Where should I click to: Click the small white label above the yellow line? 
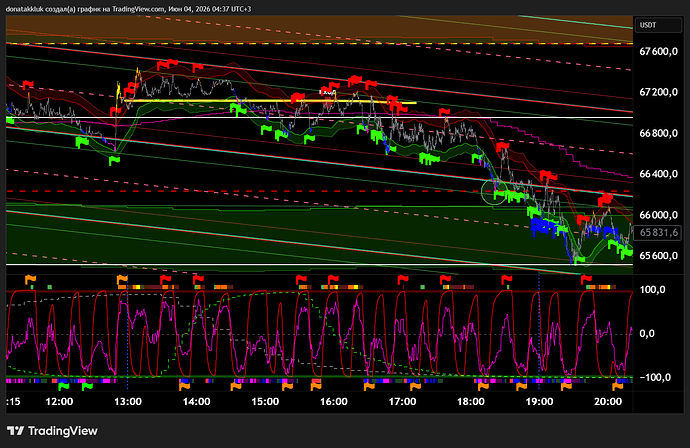(x=327, y=92)
